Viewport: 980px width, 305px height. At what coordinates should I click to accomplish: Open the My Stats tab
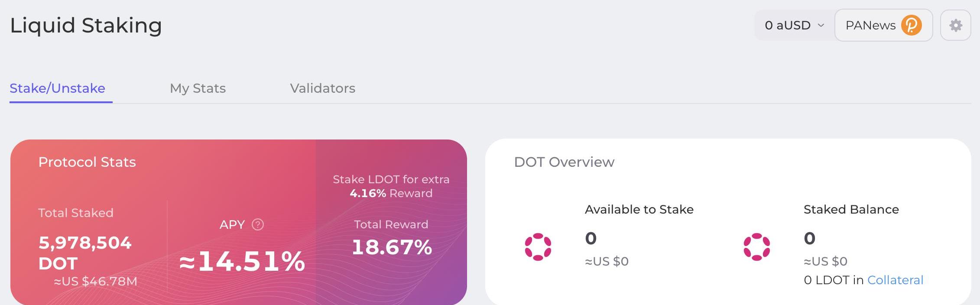coord(198,88)
